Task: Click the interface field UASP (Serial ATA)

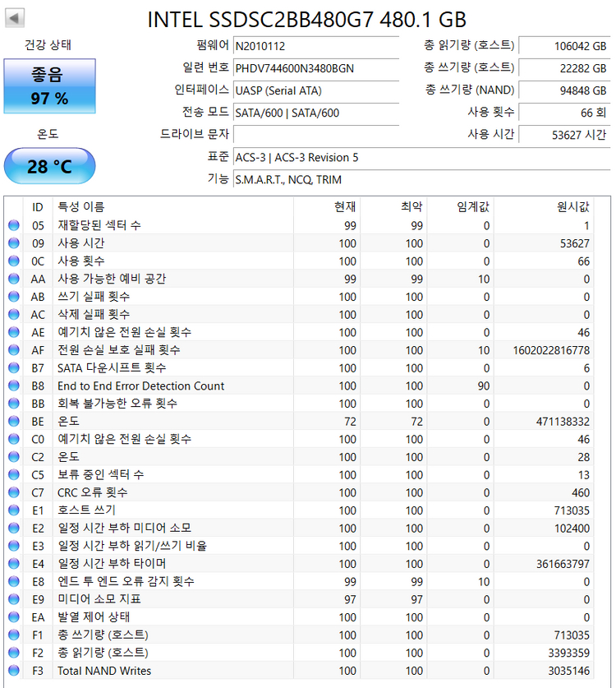Action: click(316, 90)
